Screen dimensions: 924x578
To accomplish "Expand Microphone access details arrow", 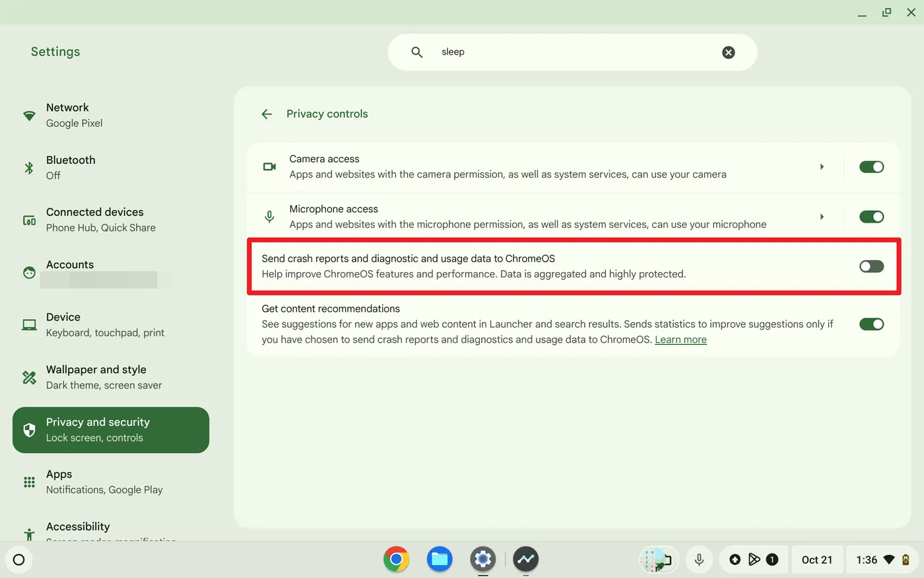I will click(822, 217).
